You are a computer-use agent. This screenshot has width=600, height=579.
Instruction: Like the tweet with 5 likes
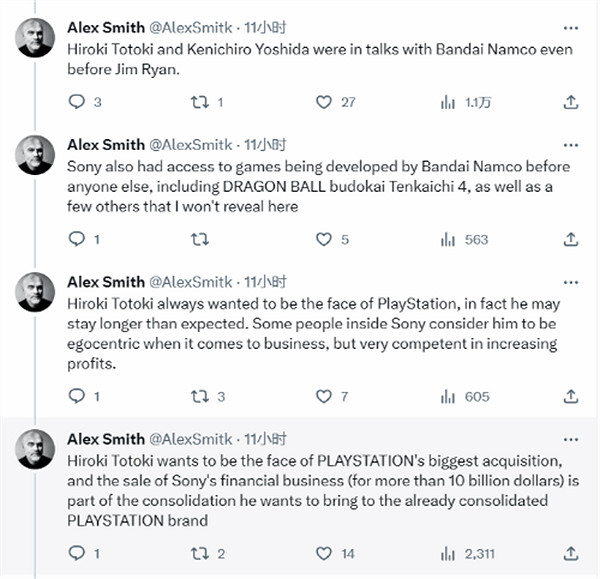(323, 240)
